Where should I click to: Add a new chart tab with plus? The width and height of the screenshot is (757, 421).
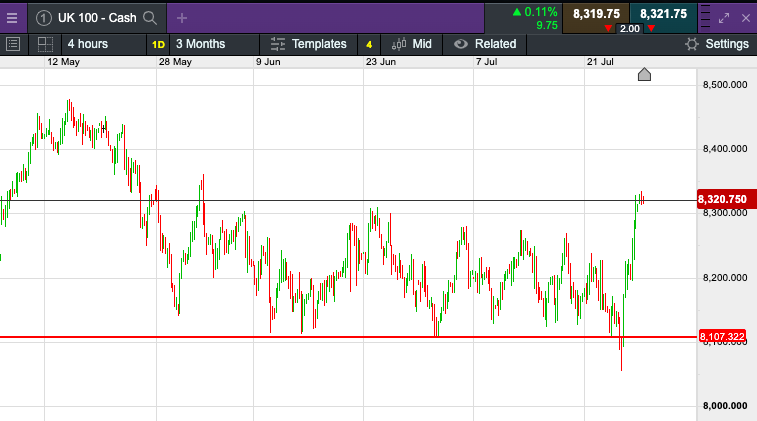[x=182, y=17]
